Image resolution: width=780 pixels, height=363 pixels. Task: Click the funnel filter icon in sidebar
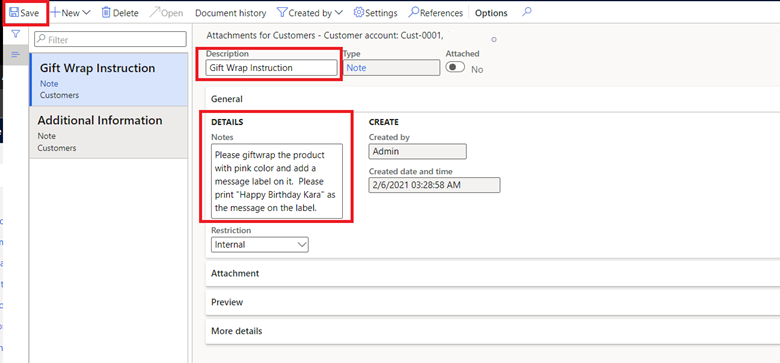click(x=15, y=34)
